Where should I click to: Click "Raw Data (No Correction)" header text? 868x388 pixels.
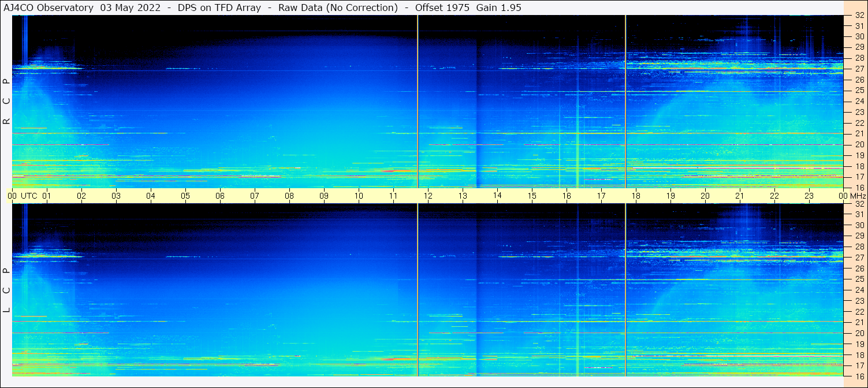click(338, 8)
